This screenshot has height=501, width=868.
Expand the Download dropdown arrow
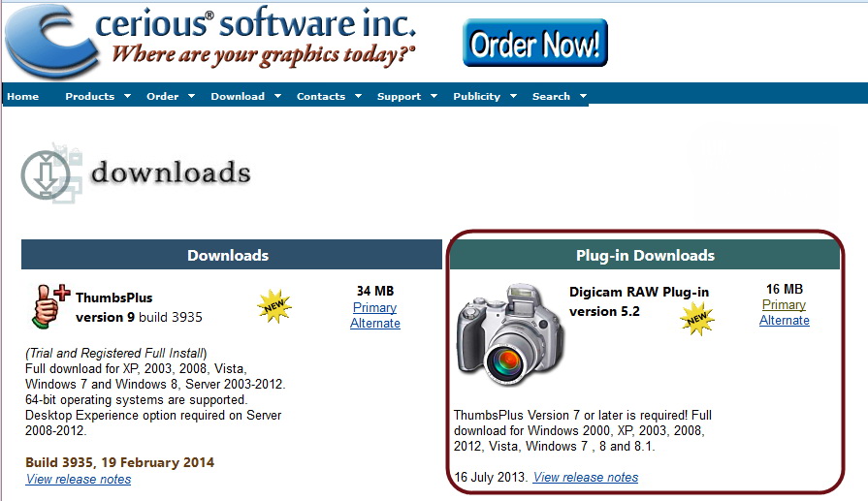pyautogui.click(x=278, y=96)
